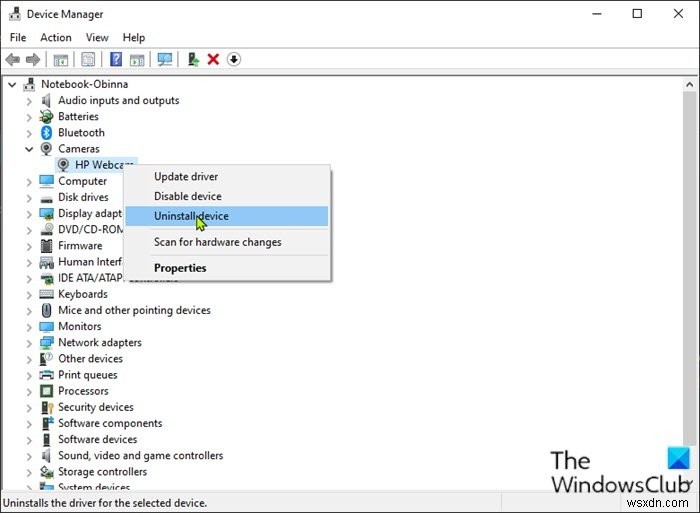Expand the Bluetooth category arrow
The image size is (700, 513).
coord(29,133)
